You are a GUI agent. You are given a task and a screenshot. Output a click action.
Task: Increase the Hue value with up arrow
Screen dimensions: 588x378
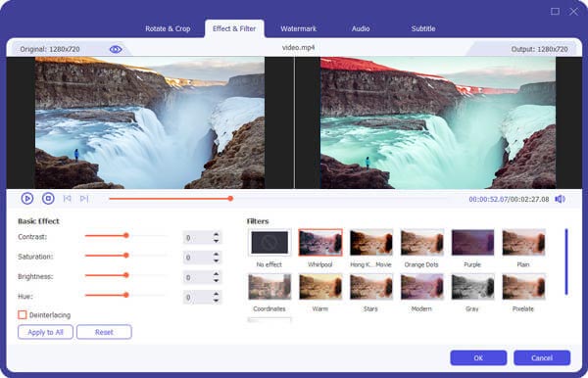click(216, 294)
